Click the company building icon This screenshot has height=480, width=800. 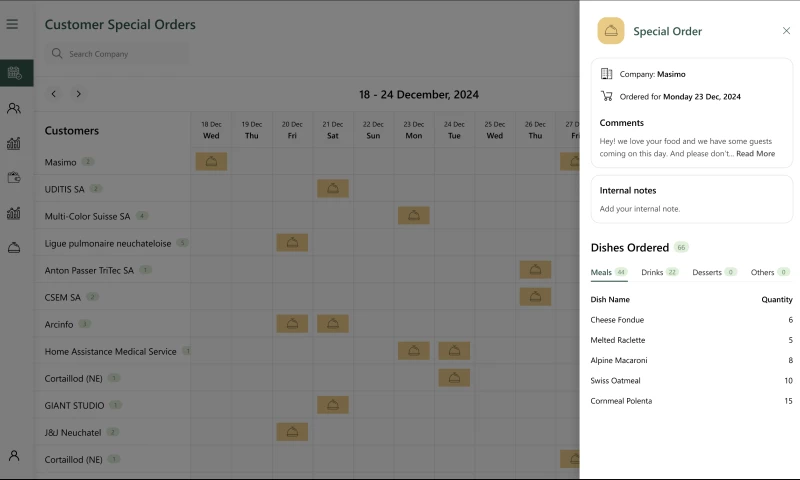606,73
